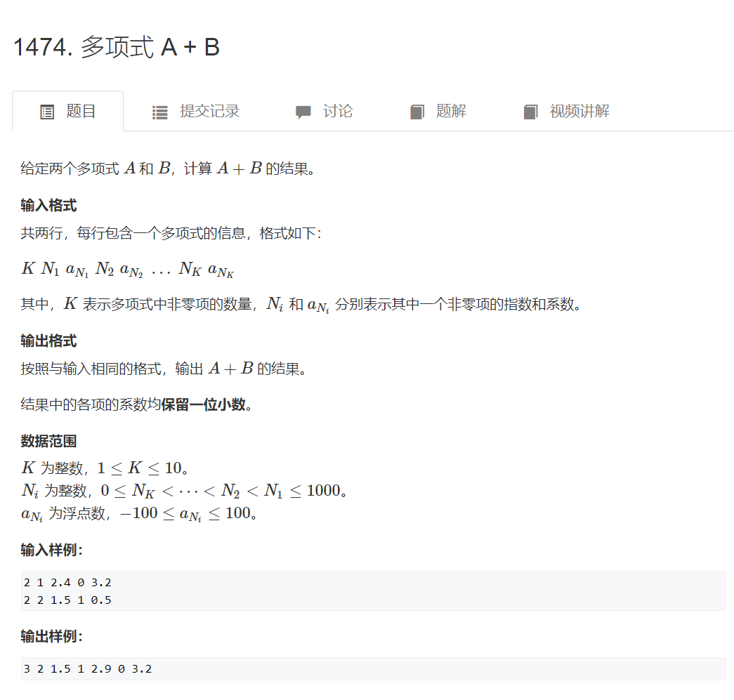This screenshot has width=734, height=700.
Task: Switch to the 视频讲解 tab
Action: (566, 112)
